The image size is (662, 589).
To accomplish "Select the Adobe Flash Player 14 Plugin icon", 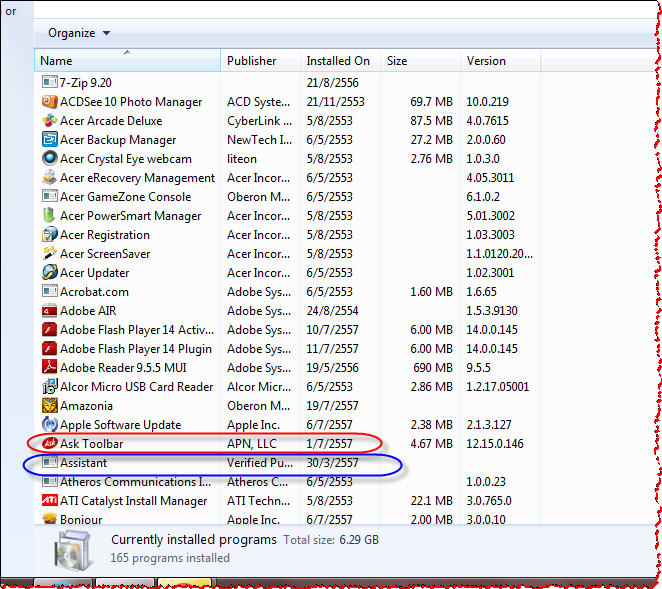I will coord(49,348).
